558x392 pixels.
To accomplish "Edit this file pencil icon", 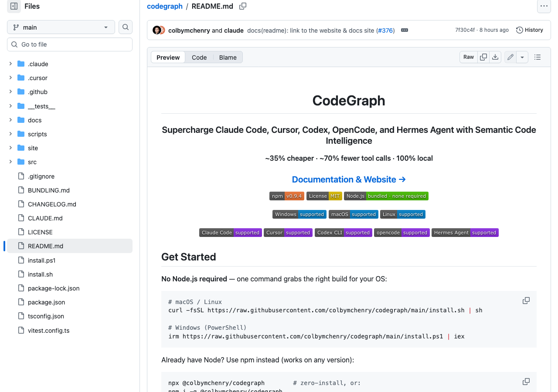I will click(510, 57).
